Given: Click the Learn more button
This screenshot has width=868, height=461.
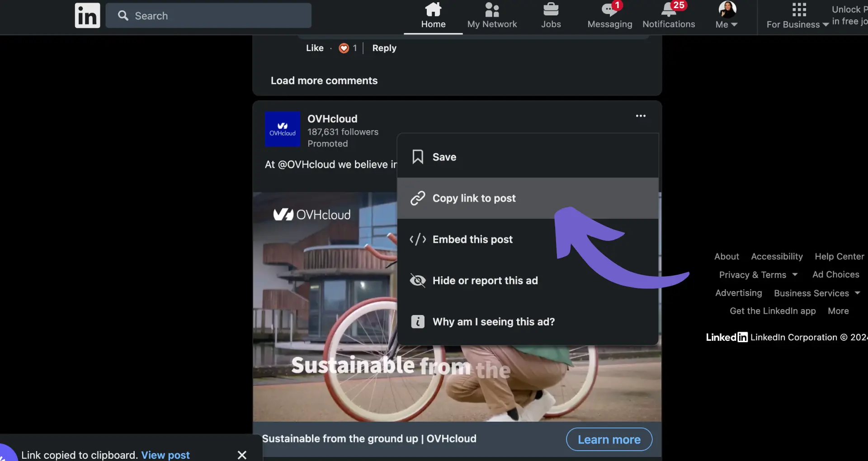Looking at the screenshot, I should [x=609, y=439].
